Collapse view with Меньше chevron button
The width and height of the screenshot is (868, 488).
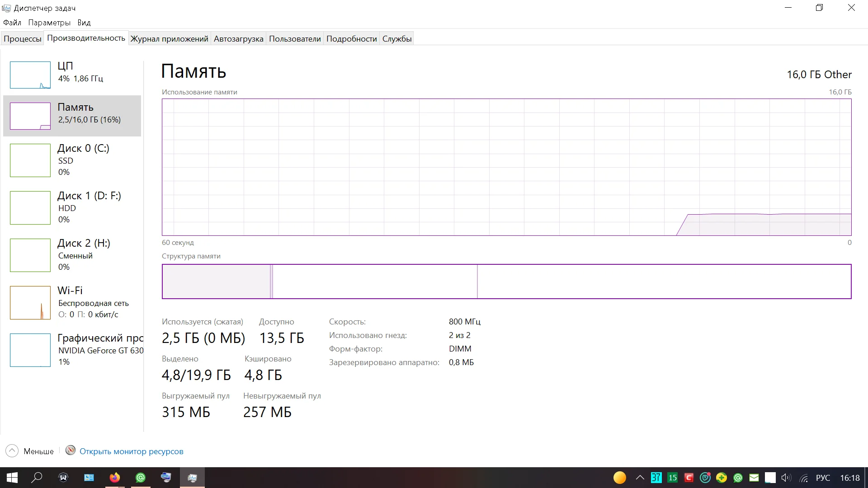click(x=12, y=451)
